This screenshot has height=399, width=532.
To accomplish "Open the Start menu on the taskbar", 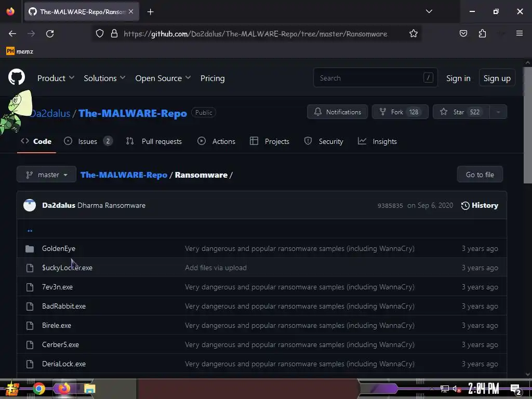I will (12, 389).
